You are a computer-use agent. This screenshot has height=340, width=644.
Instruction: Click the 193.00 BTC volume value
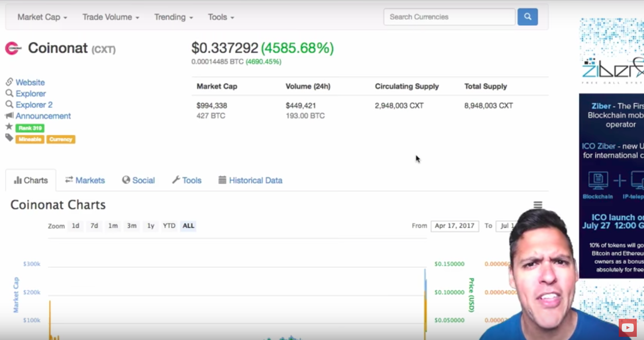tap(305, 116)
